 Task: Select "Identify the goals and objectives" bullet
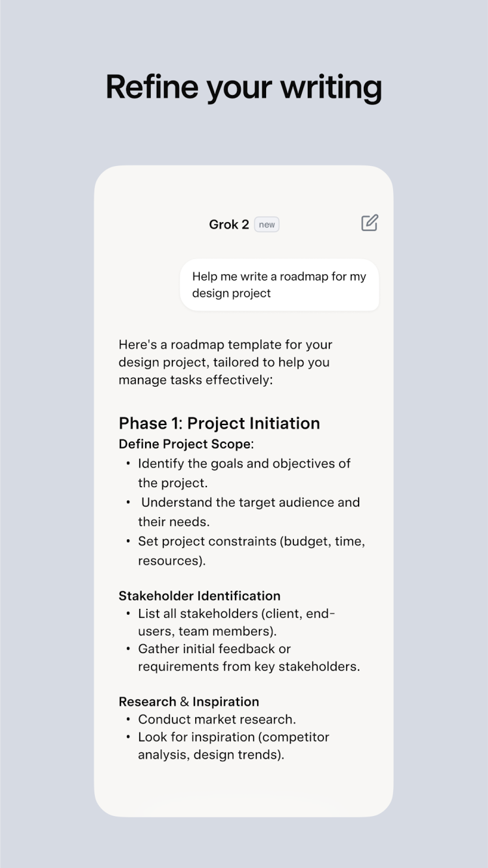244,464
